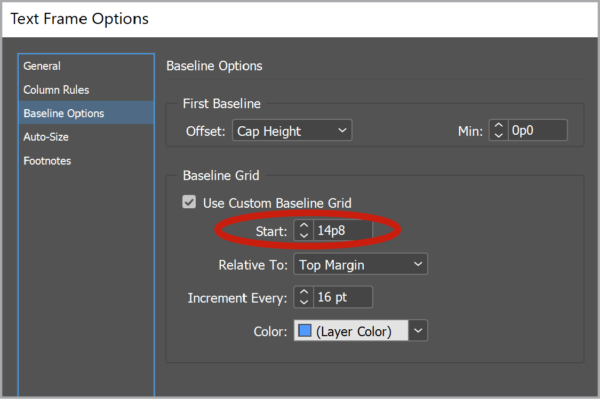
Task: Decrease the Min value with down arrow
Action: coord(498,135)
